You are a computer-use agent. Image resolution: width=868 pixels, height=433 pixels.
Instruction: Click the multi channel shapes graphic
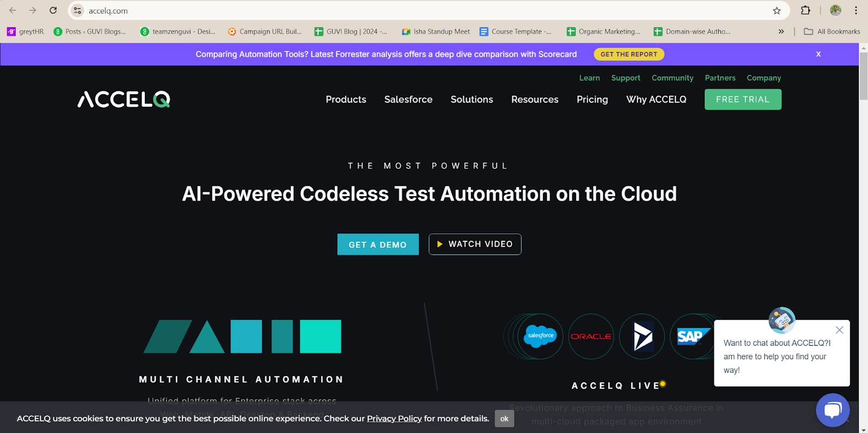click(242, 337)
